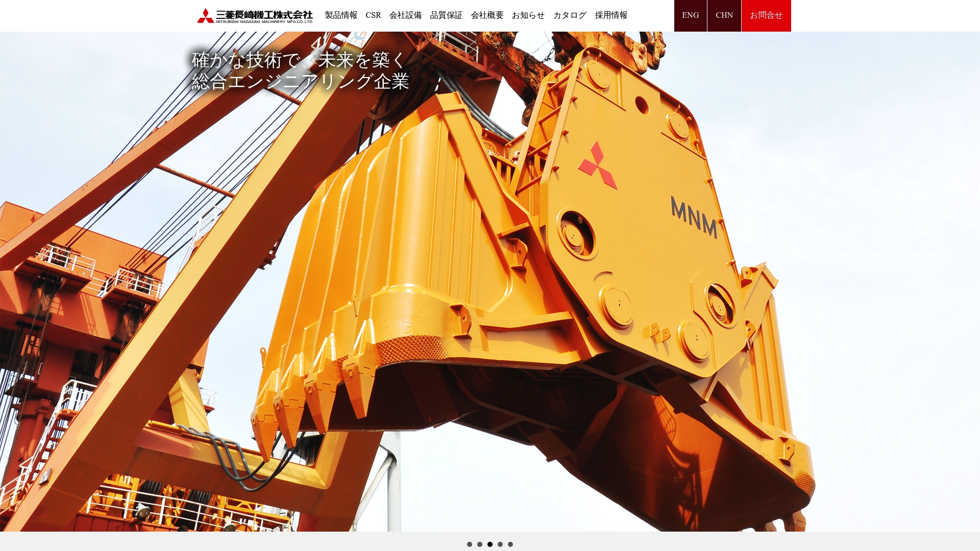This screenshot has width=980, height=551.
Task: Select the fifth carousel slide dot
Action: tap(510, 544)
